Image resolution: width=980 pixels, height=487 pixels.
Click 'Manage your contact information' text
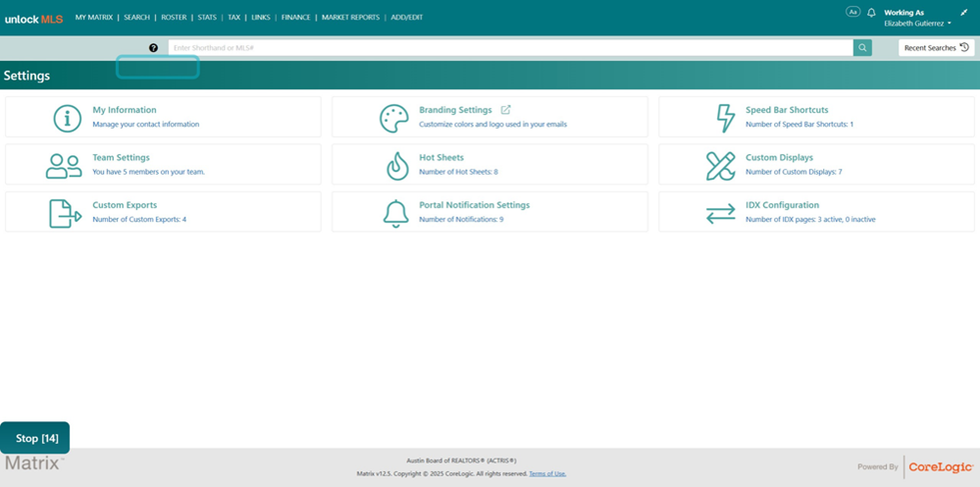click(146, 124)
